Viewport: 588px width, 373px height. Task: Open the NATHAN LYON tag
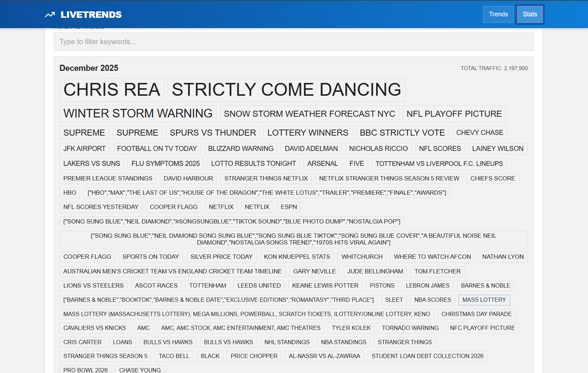[503, 257]
